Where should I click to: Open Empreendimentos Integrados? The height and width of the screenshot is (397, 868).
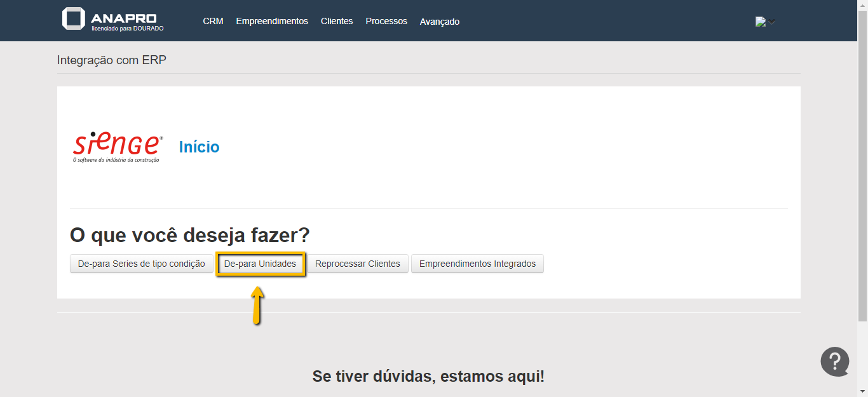pos(477,264)
